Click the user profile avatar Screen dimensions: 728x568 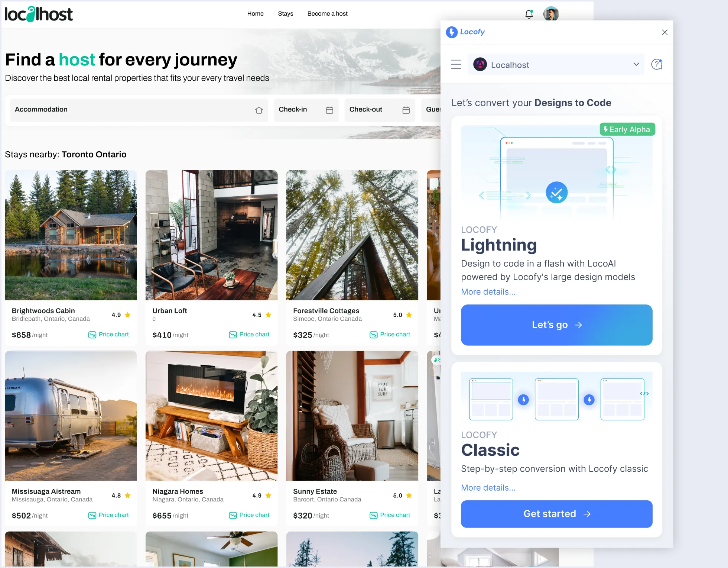[551, 14]
